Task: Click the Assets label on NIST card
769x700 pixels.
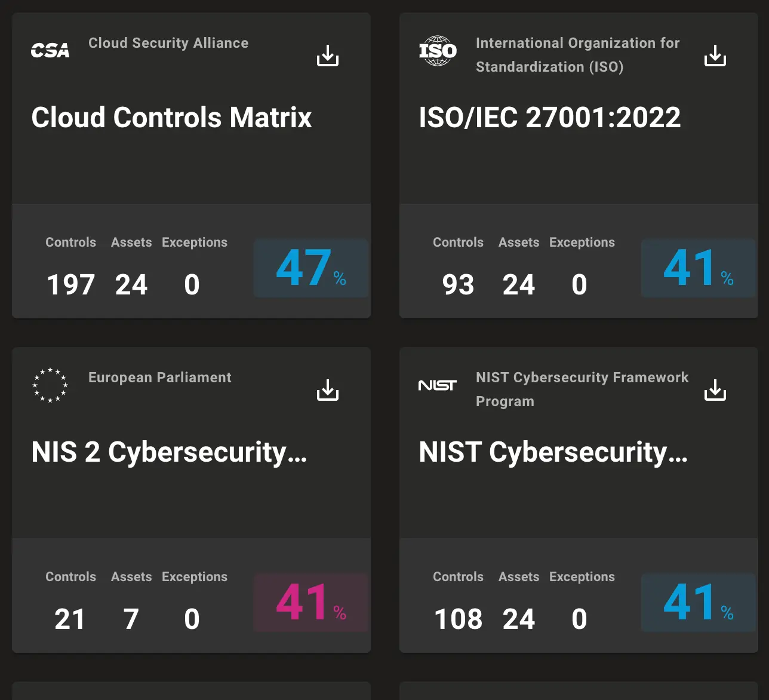Action: click(519, 577)
